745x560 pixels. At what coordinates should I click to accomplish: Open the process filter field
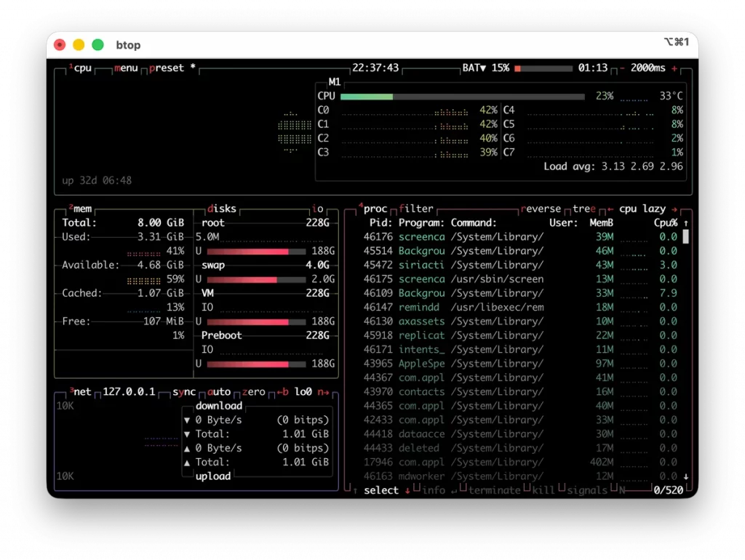coord(416,209)
